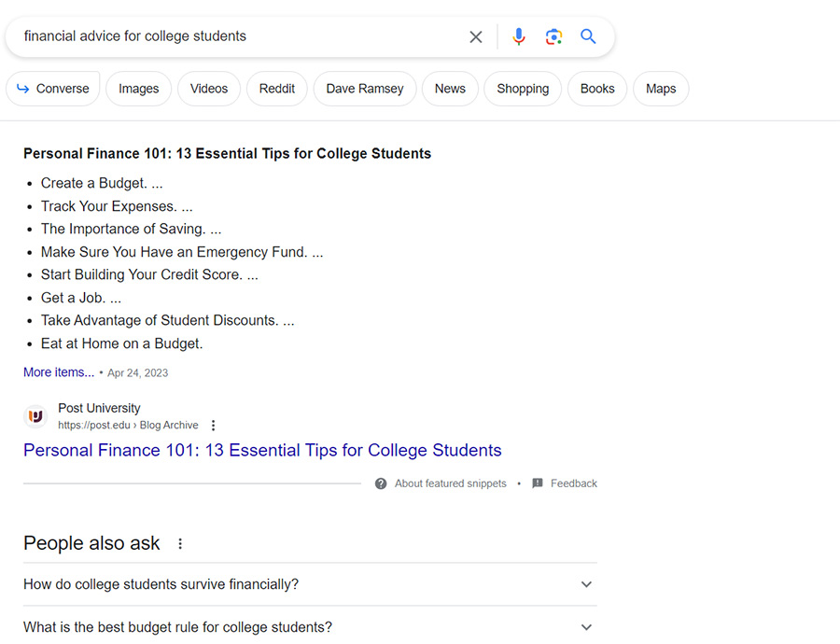Screen dimensions: 840x644
Task: Start voice search with the microphone icon
Action: 519,36
